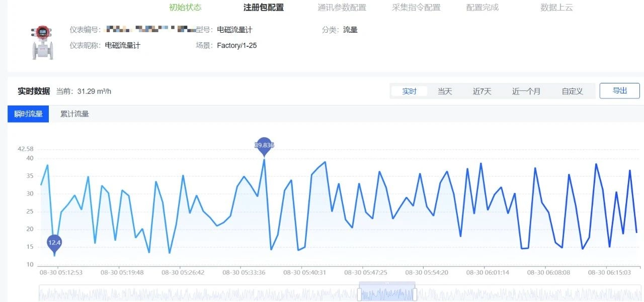The image size is (644, 302).
Task: Click the left handle of the zoom slider
Action: click(359, 294)
